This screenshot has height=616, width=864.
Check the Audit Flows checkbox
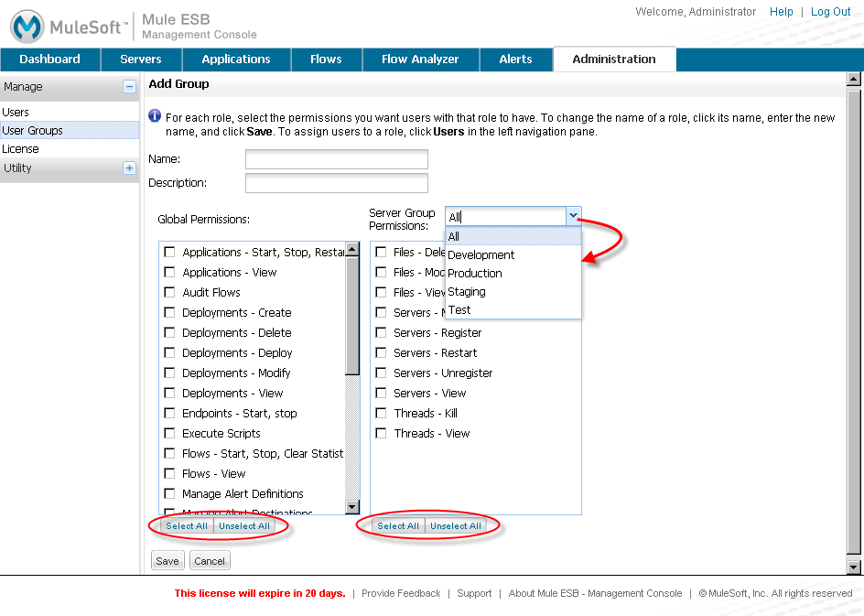[x=169, y=293]
